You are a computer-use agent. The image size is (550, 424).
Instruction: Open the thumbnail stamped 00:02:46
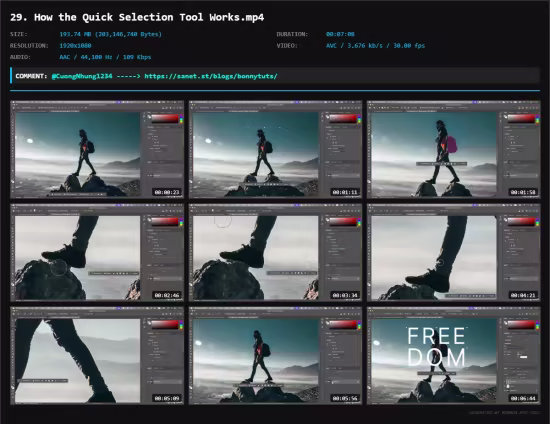[x=97, y=253]
